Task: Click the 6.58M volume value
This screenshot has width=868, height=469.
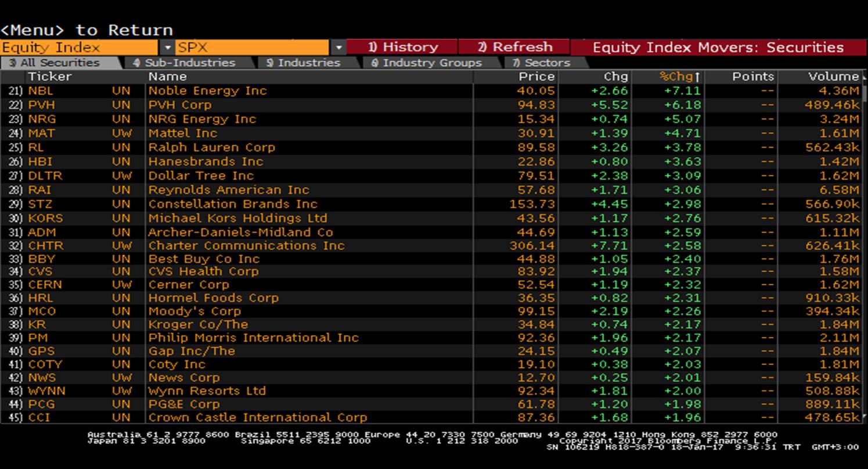Action: coord(839,190)
